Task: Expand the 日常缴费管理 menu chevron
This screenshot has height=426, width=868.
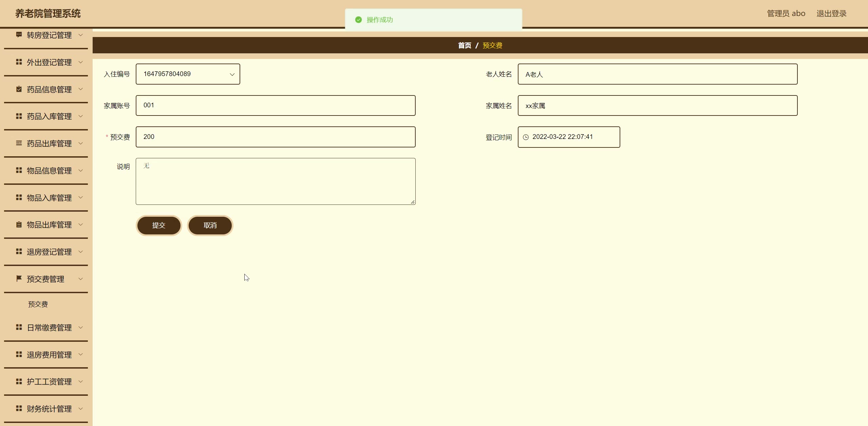Action: tap(81, 327)
